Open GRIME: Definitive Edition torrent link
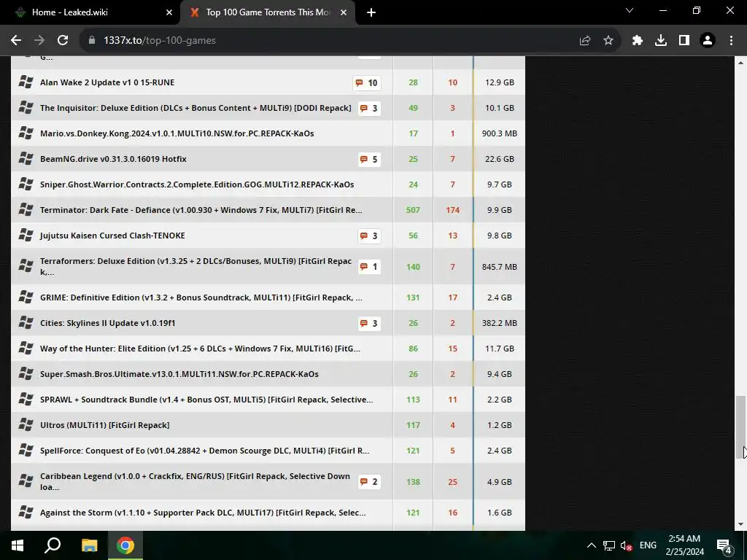Image resolution: width=747 pixels, height=560 pixels. pos(201,297)
